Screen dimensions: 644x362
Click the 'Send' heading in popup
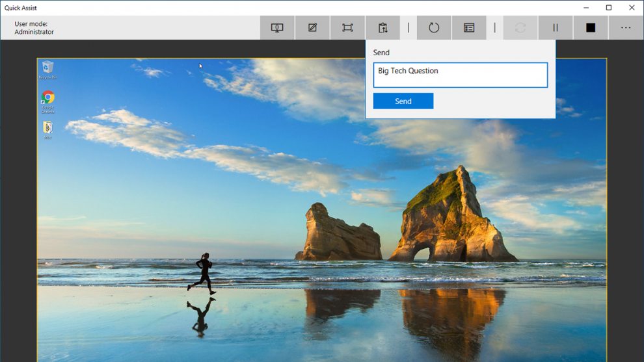[x=381, y=53]
